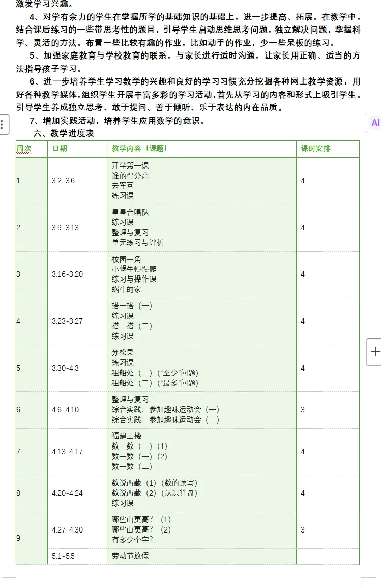Screen dimensions: 381x588
Task: Click the text 校园一角
Action: tap(126, 260)
